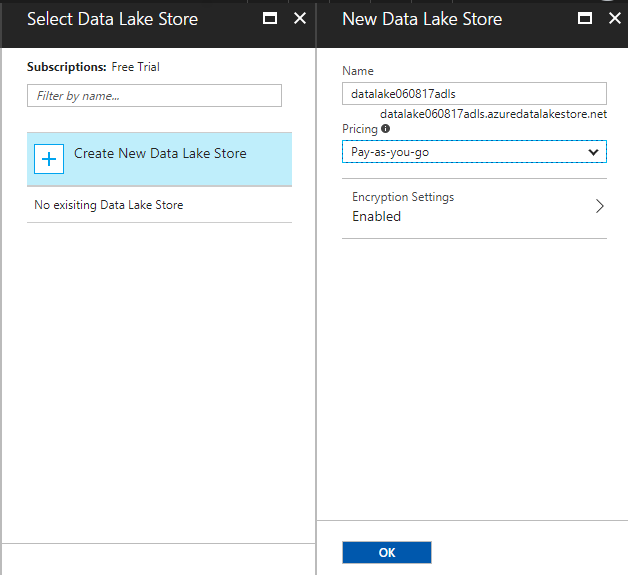Maximize the New Data Lake Store blade
This screenshot has height=575, width=628.
[x=584, y=19]
